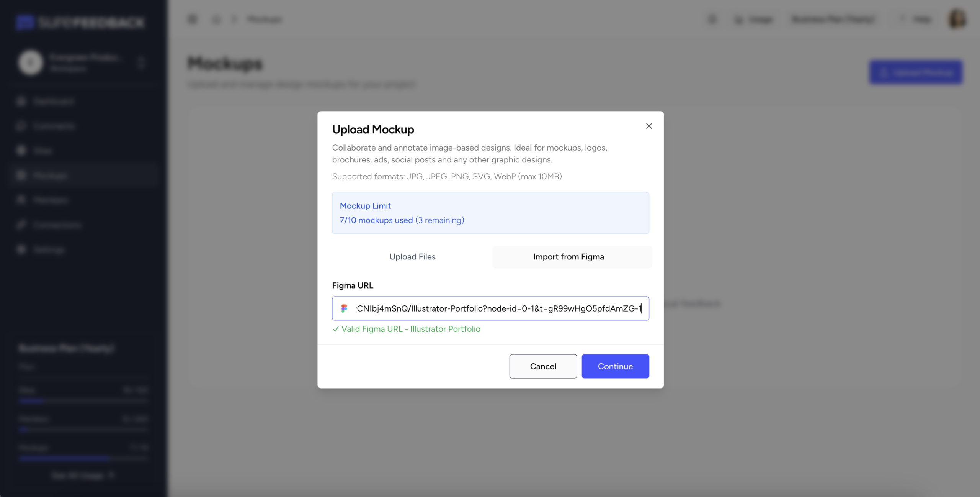Click the Figma logo icon in URL field
The width and height of the screenshot is (980, 497).
(x=344, y=308)
